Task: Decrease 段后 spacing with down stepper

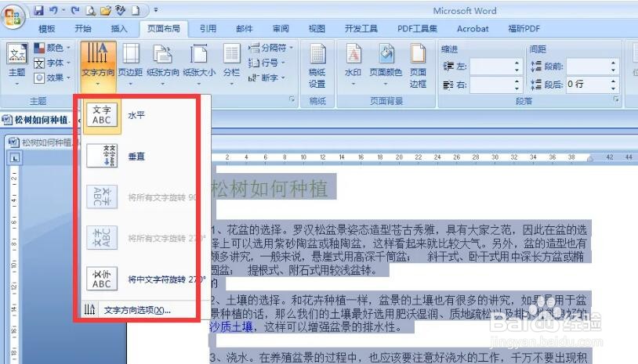Action: pos(614,88)
